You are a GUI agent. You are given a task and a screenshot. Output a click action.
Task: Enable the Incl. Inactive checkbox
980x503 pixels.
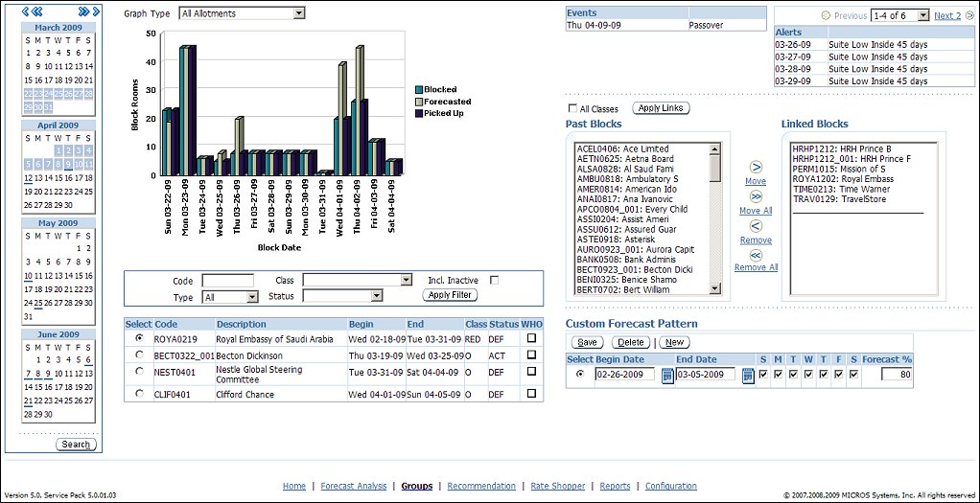(495, 280)
